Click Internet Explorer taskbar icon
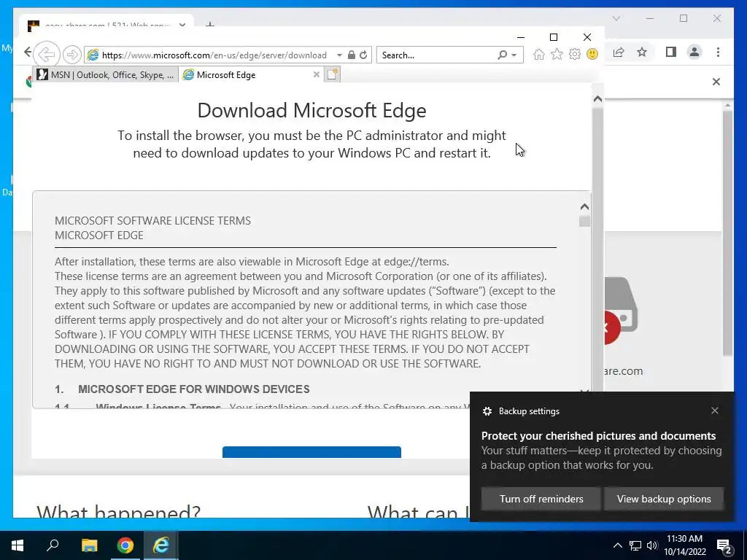Screen dimensions: 747x560 160,545
